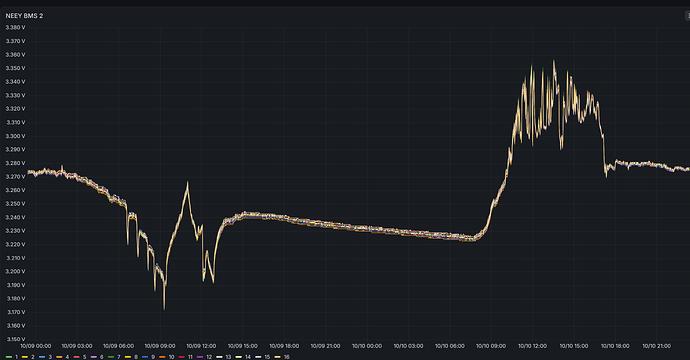The height and width of the screenshot is (360, 690).
Task: Isolate series 11 via its legend label
Action: [x=190, y=357]
